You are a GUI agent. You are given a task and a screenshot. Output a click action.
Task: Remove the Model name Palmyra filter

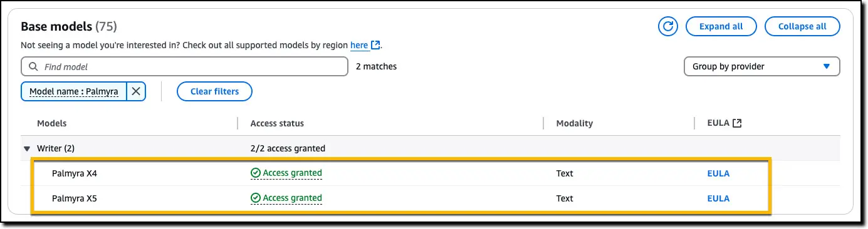click(x=136, y=91)
